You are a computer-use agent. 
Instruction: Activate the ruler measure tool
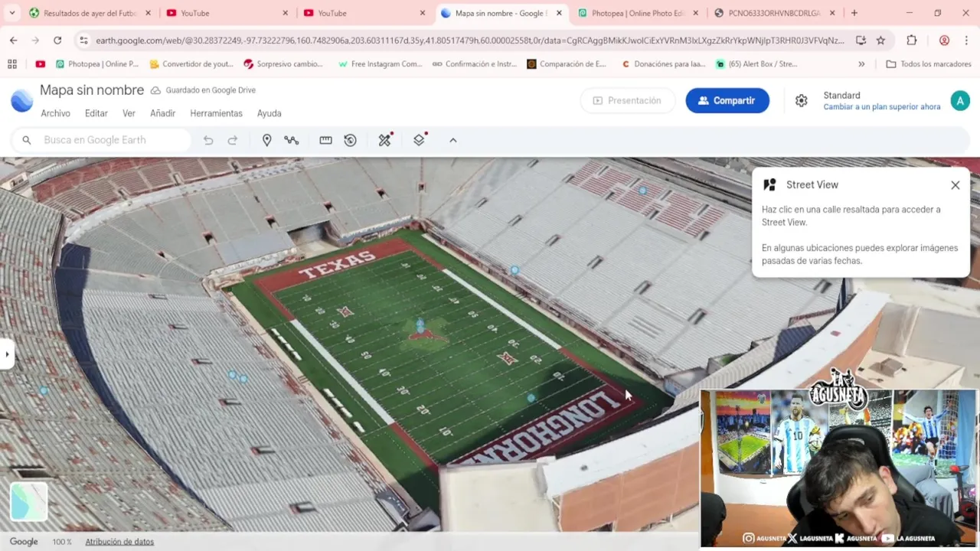coord(325,140)
